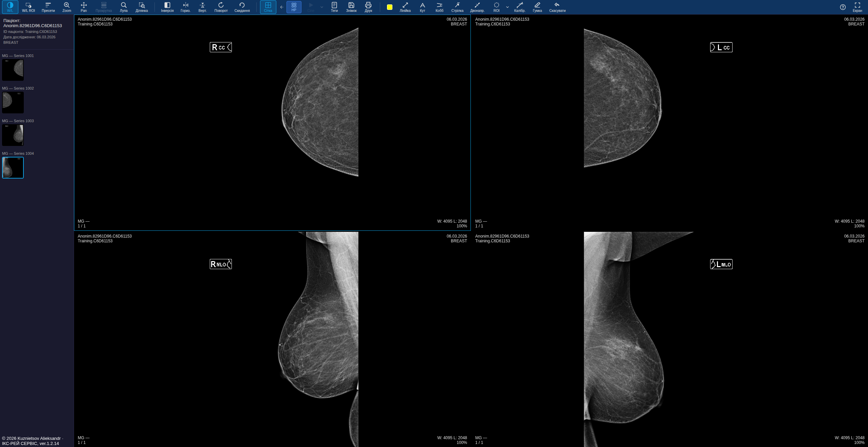Activate the L MLO mammogram viewport
Viewport: 868px width, 447px height.
click(x=669, y=339)
